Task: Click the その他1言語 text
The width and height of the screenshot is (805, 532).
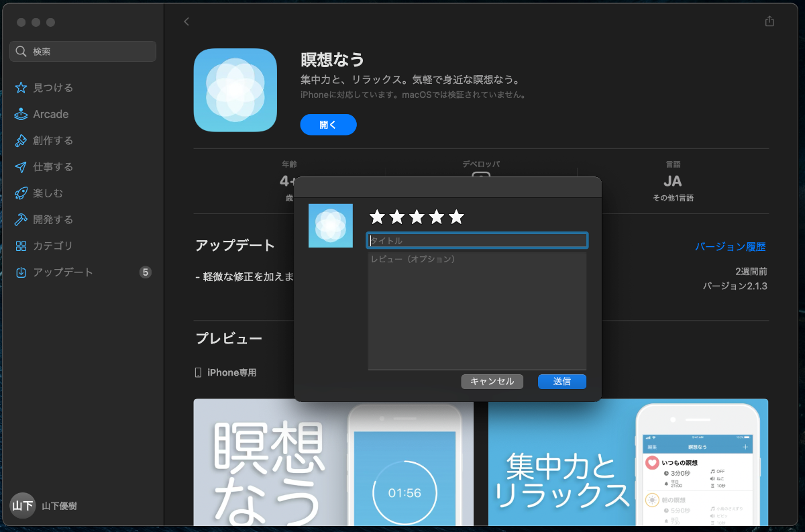Action: [x=673, y=199]
